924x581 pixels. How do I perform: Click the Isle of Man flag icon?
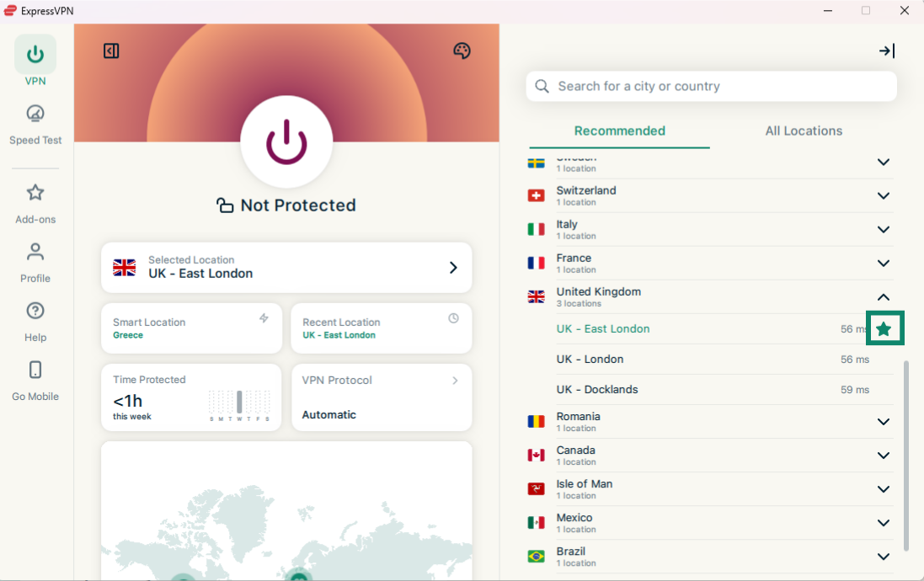click(x=537, y=488)
